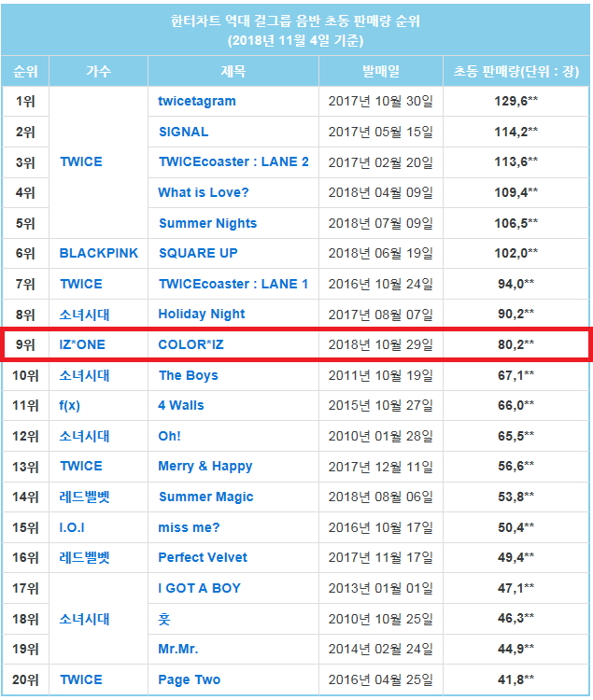Click the miss me? album link
This screenshot has width=593, height=700.
pyautogui.click(x=189, y=527)
